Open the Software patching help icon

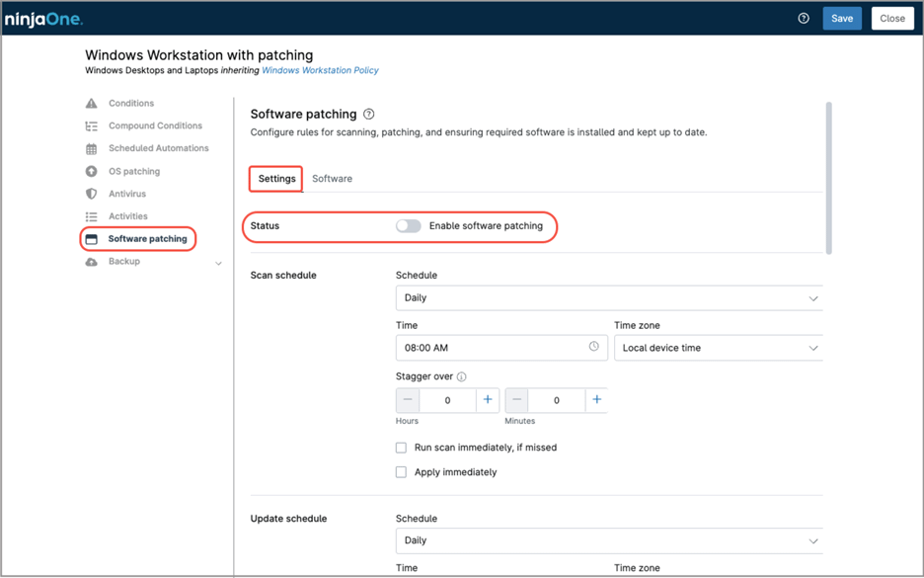point(367,115)
